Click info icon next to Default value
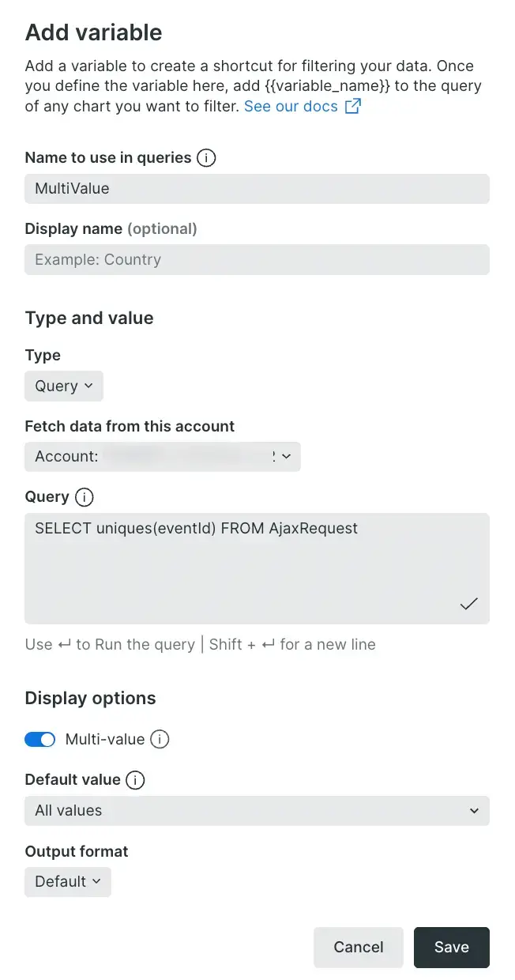The image size is (515, 980). (135, 780)
